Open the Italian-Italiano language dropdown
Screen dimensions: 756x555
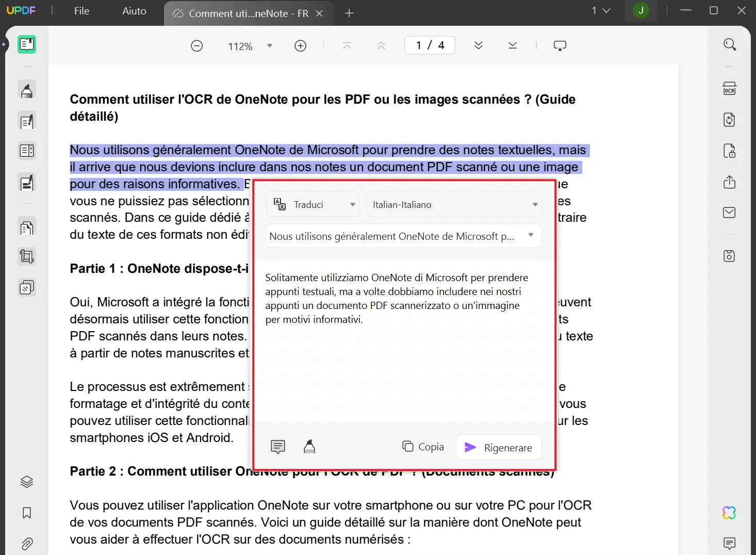pyautogui.click(x=454, y=204)
